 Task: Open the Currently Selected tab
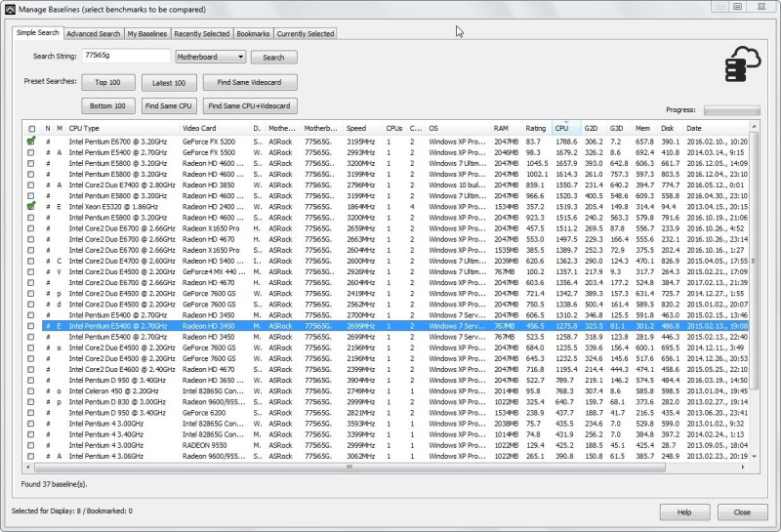pyautogui.click(x=306, y=33)
